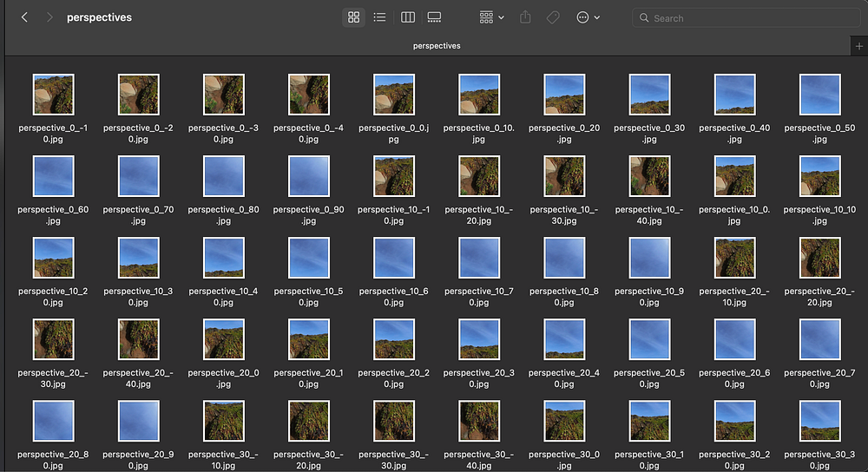Click the file name perspective_30_0.jpg
868x472 pixels.
pyautogui.click(x=564, y=460)
